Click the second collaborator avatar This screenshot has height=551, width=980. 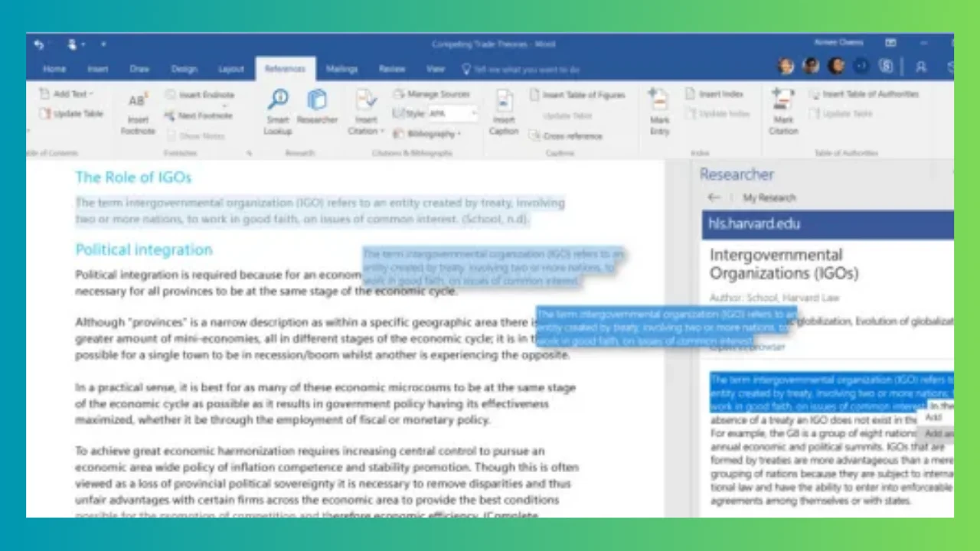812,67
